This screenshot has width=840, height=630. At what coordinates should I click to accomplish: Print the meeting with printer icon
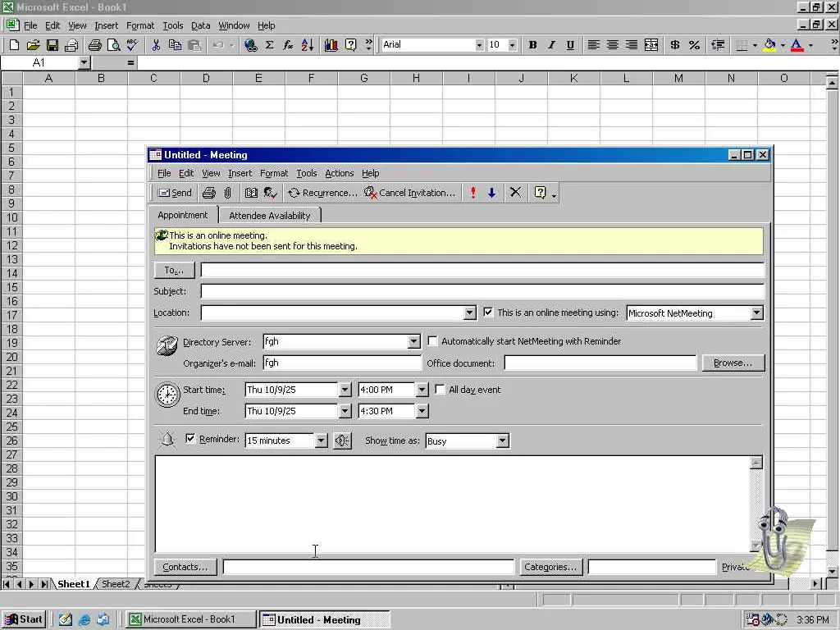click(209, 193)
